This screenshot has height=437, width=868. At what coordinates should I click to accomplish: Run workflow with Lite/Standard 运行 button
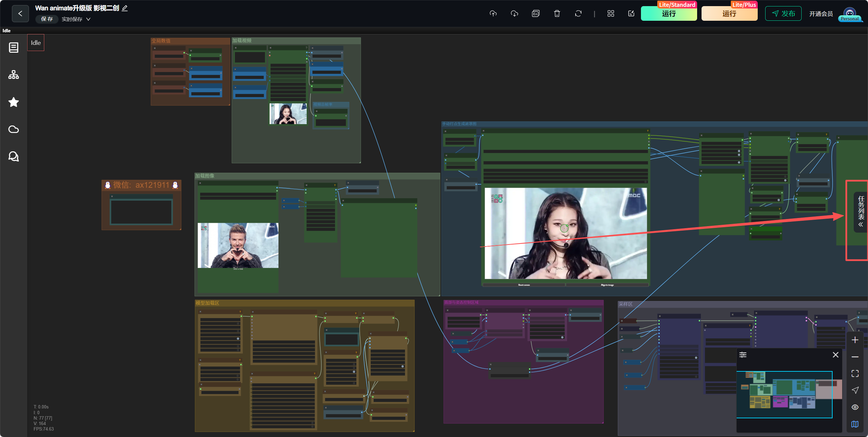point(669,14)
